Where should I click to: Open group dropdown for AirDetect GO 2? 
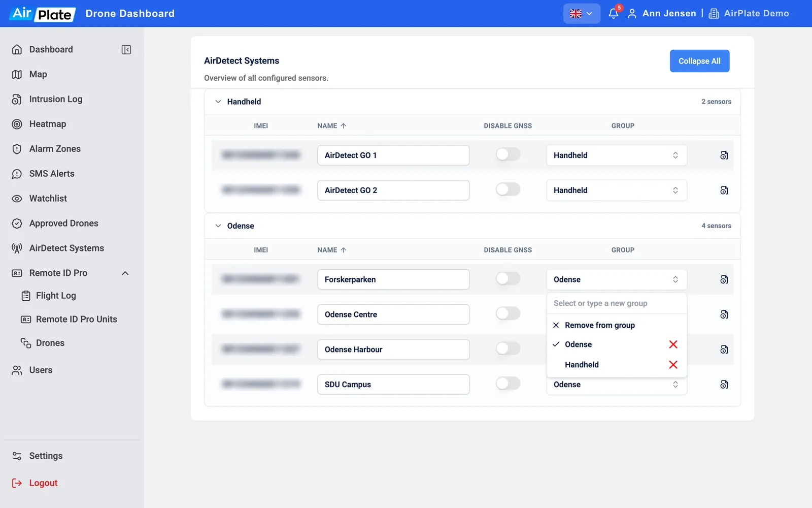617,190
